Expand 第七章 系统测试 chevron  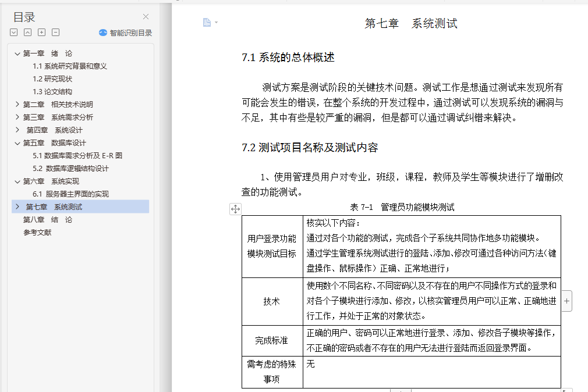pyautogui.click(x=17, y=206)
